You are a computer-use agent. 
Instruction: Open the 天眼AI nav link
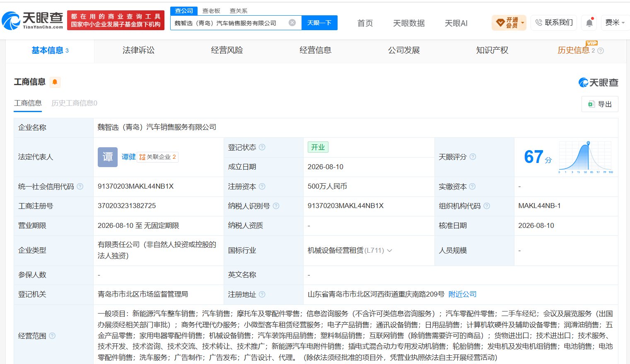456,23
